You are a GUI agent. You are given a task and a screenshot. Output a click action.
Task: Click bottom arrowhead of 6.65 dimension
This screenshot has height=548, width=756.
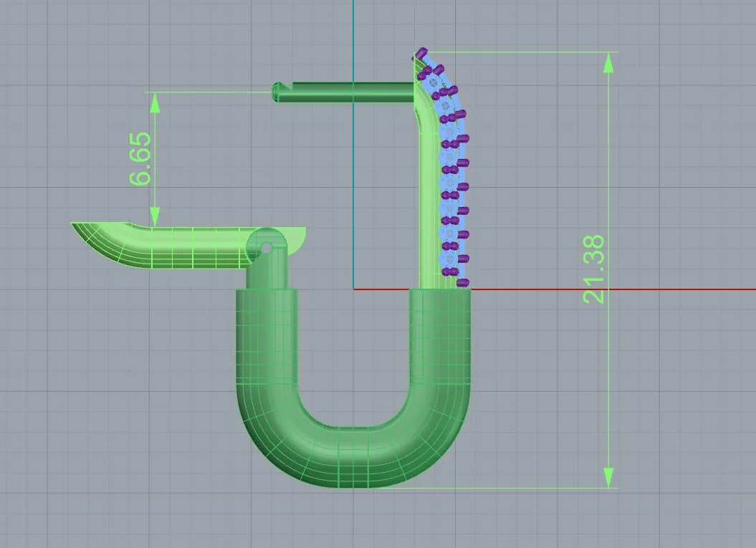[x=155, y=216]
